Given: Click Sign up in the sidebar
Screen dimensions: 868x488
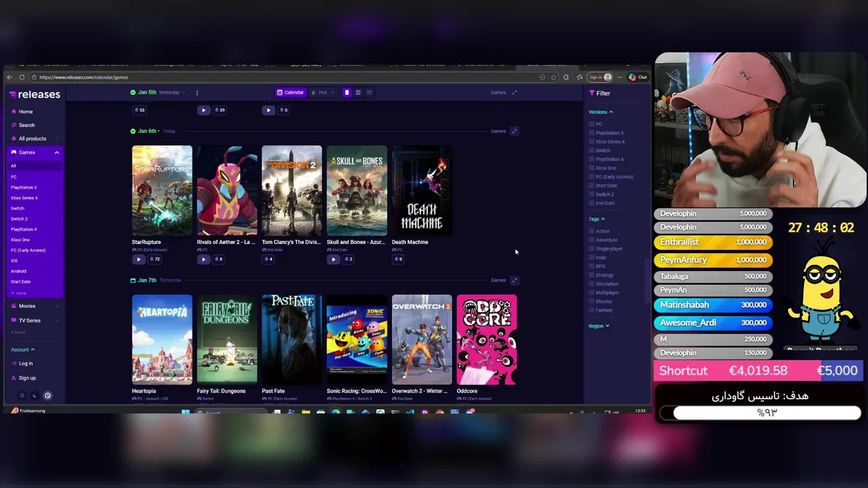Looking at the screenshot, I should click(x=27, y=378).
